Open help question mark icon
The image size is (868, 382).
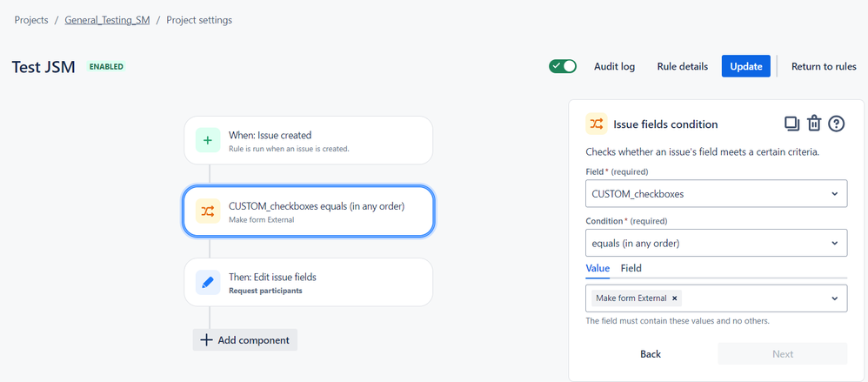[836, 124]
